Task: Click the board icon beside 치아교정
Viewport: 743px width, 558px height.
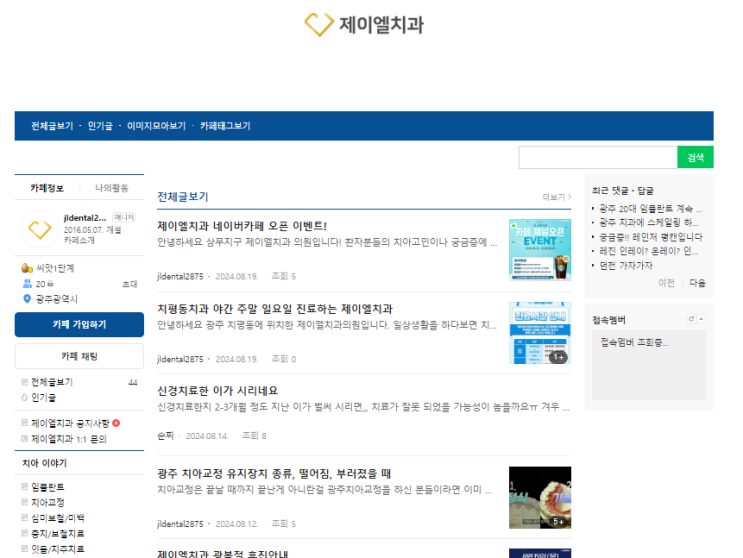Action: 25,502
